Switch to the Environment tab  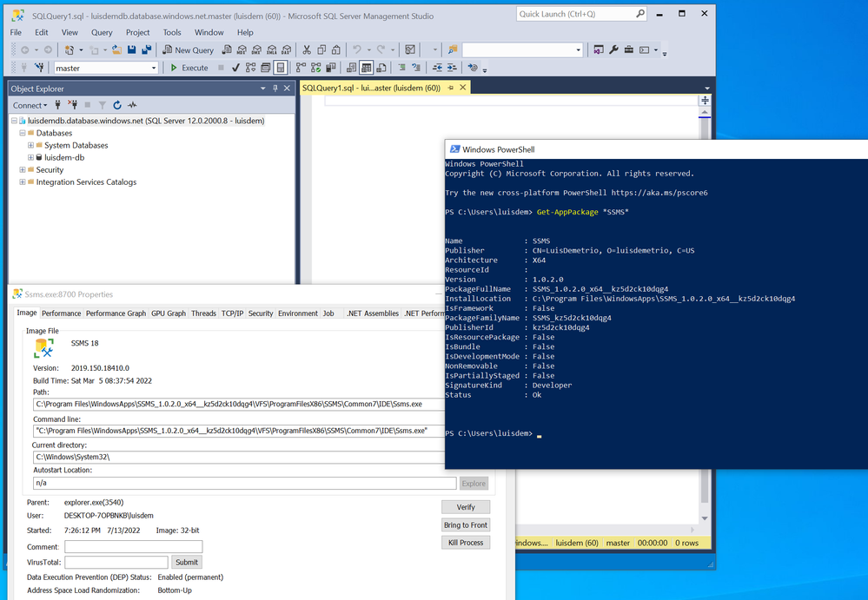(x=298, y=313)
